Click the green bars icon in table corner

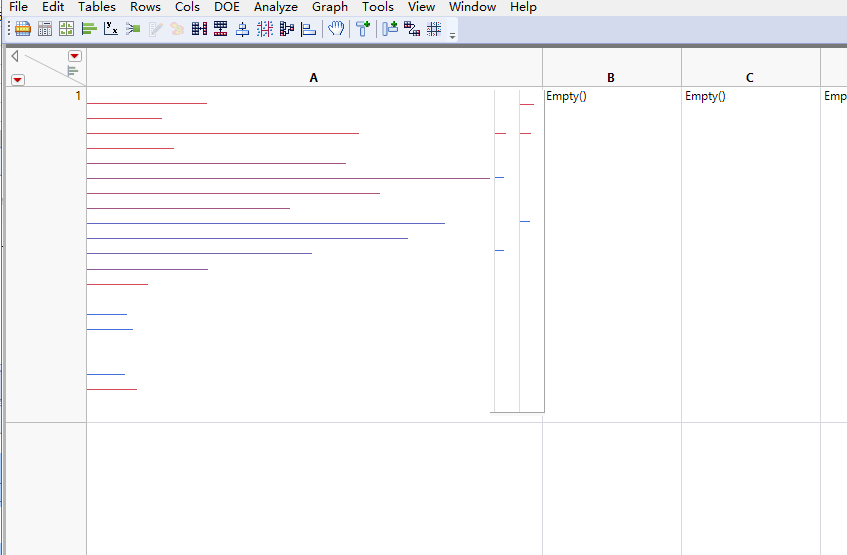(73, 71)
